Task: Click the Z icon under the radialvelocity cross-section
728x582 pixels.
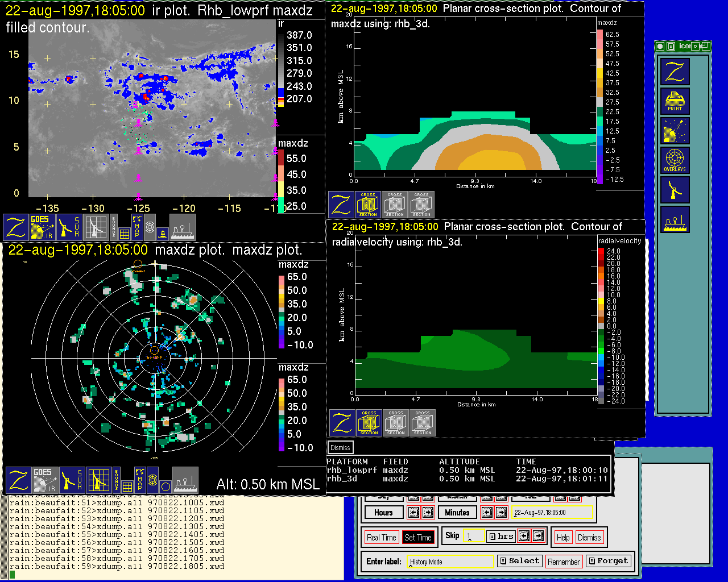Action: (x=342, y=423)
